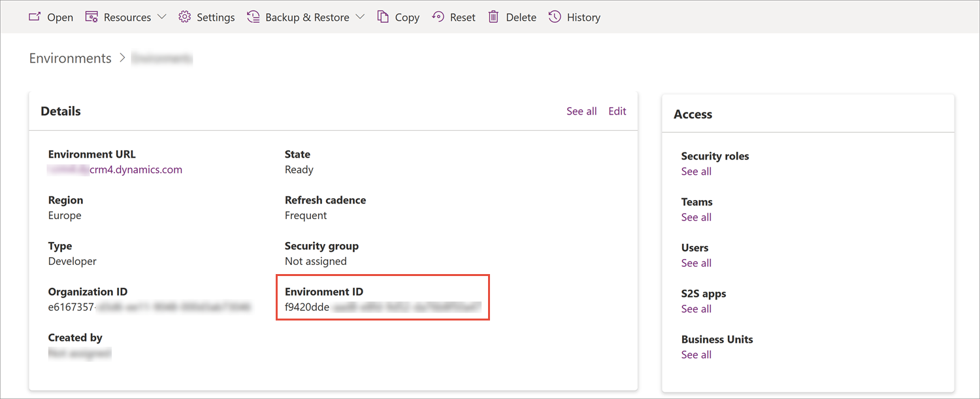Image resolution: width=980 pixels, height=399 pixels.
Task: Open the Settings command
Action: (x=216, y=18)
